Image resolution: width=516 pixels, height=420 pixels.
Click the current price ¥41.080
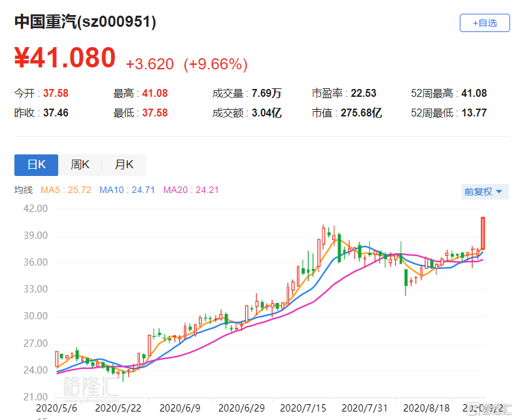(x=65, y=58)
